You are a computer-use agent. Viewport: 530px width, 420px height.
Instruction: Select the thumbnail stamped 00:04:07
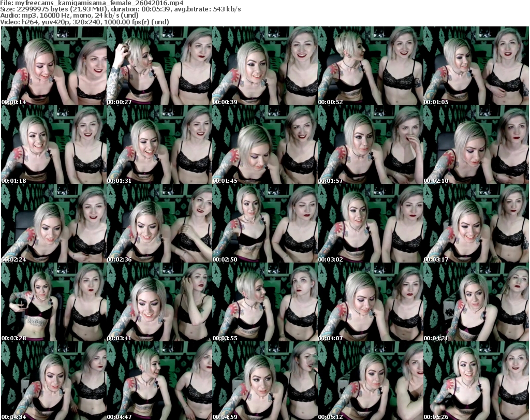coord(371,302)
